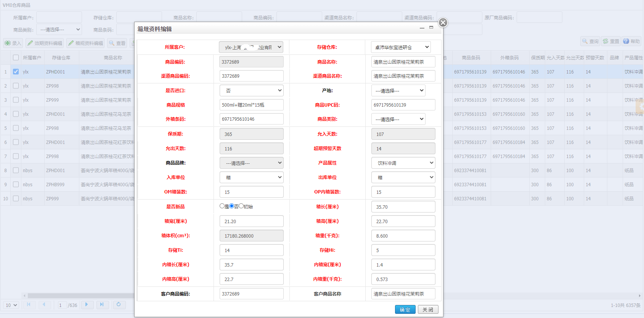The image size is (644, 318).
Task: Refresh the table with reload icon
Action: coord(119,305)
